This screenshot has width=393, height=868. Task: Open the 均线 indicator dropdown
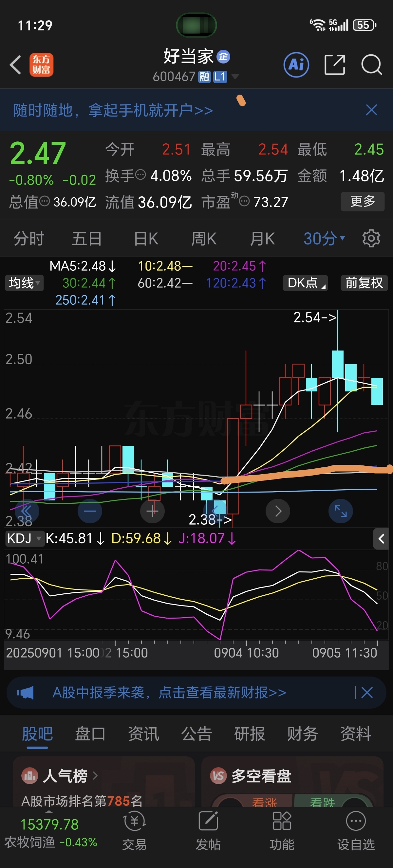24,283
